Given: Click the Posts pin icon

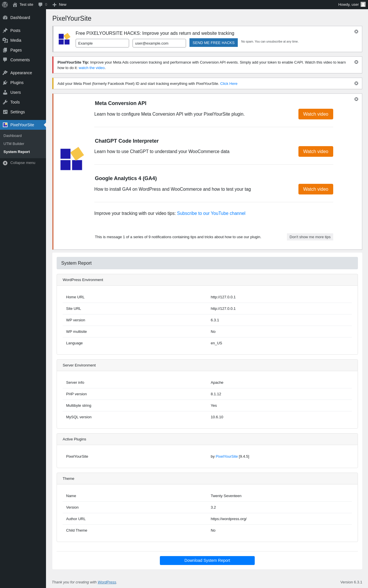Looking at the screenshot, I should tap(5, 30).
